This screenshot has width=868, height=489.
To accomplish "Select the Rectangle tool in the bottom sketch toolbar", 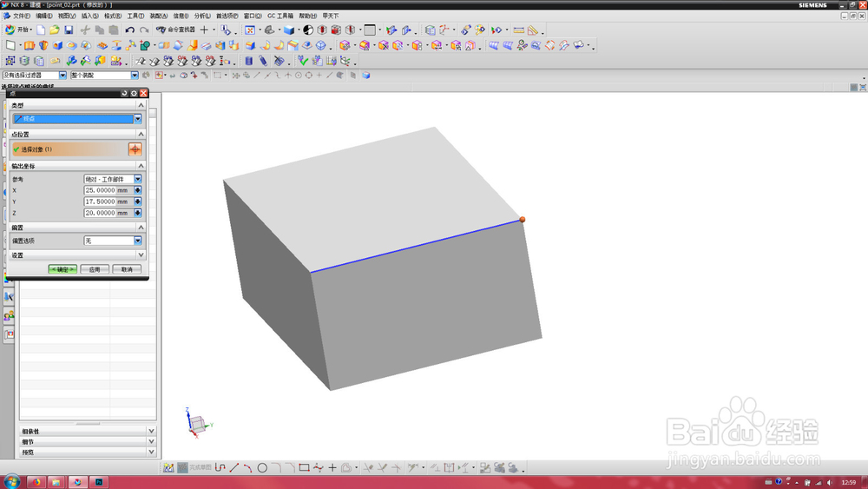I will point(304,468).
